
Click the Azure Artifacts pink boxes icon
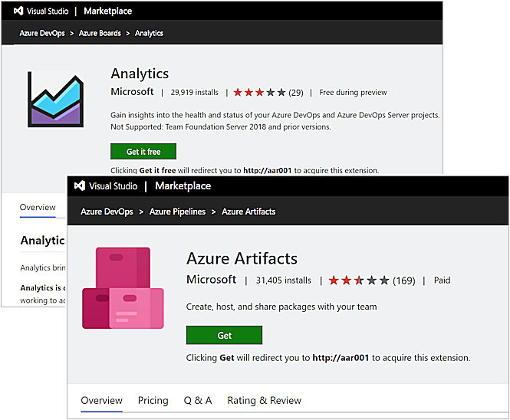123,288
